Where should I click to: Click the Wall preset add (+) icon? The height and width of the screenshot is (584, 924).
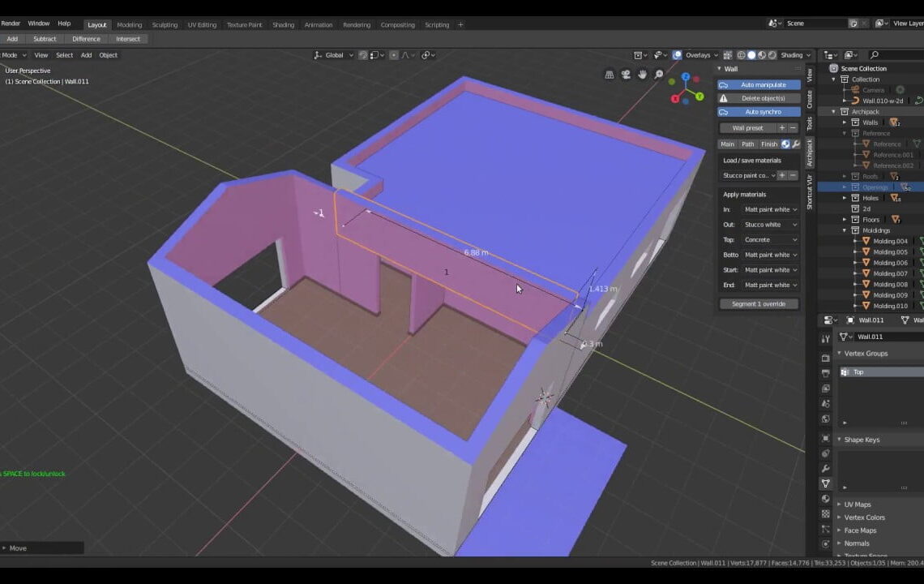point(781,127)
